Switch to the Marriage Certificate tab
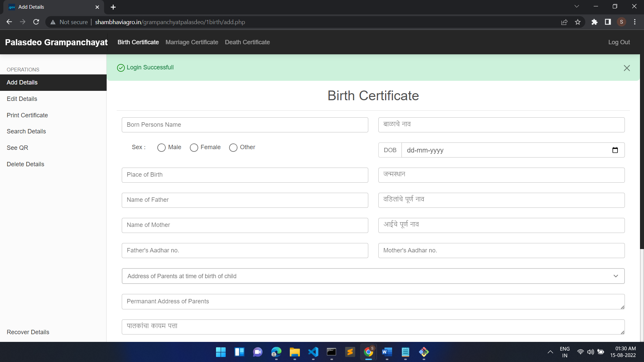 tap(192, 42)
